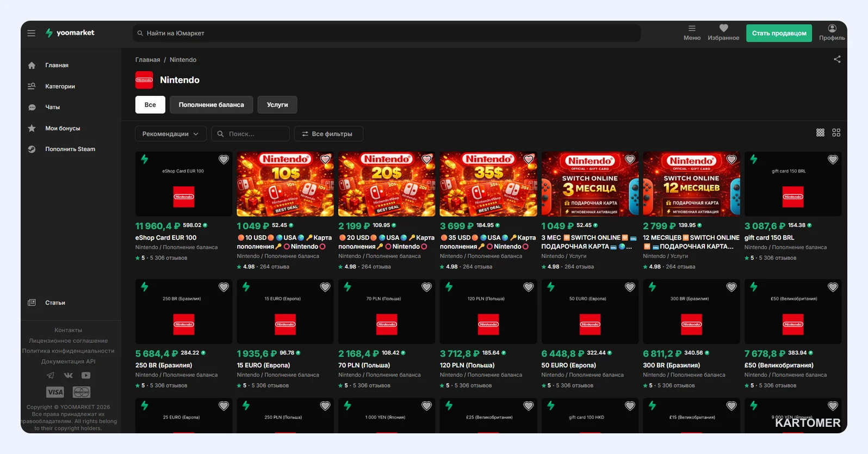Click Главная breadcrumb link

148,60
